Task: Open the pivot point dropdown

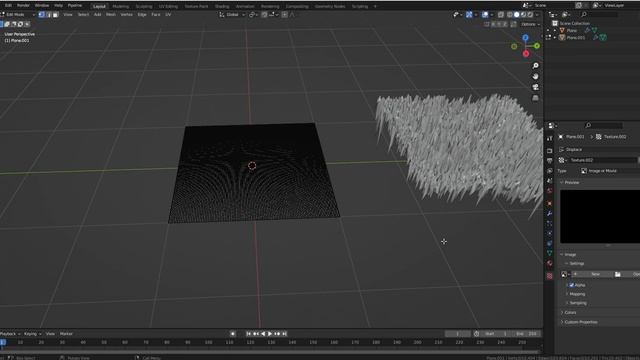Action: 253,15
